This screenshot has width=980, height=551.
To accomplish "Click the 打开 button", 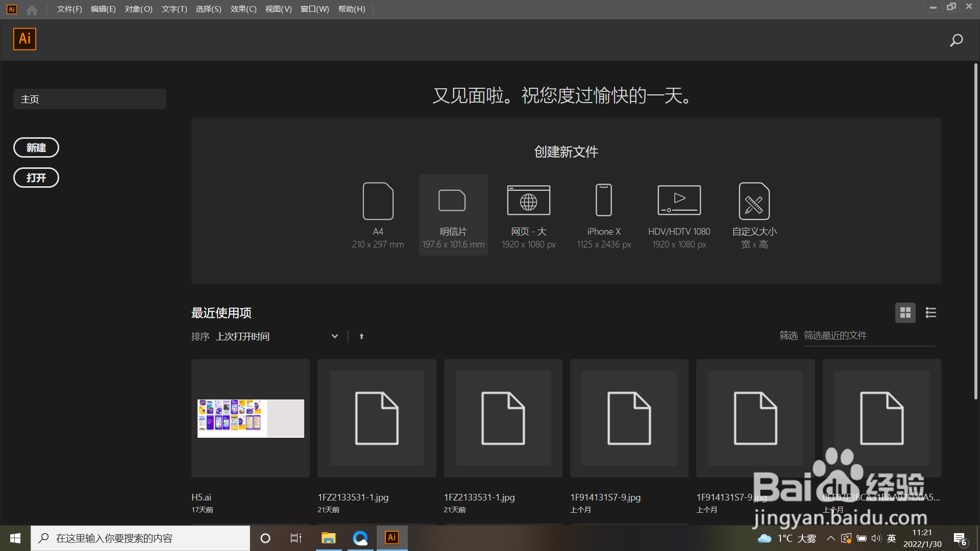I will (36, 178).
